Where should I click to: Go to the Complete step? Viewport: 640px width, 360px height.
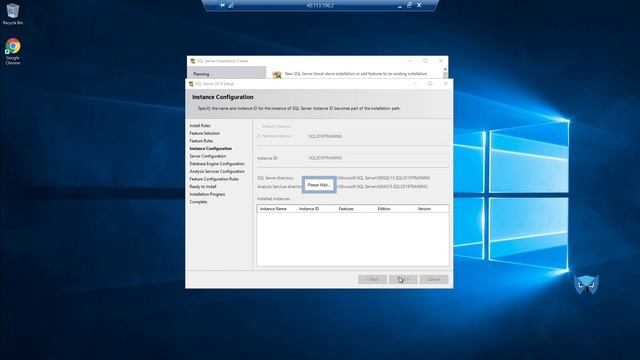click(x=198, y=202)
